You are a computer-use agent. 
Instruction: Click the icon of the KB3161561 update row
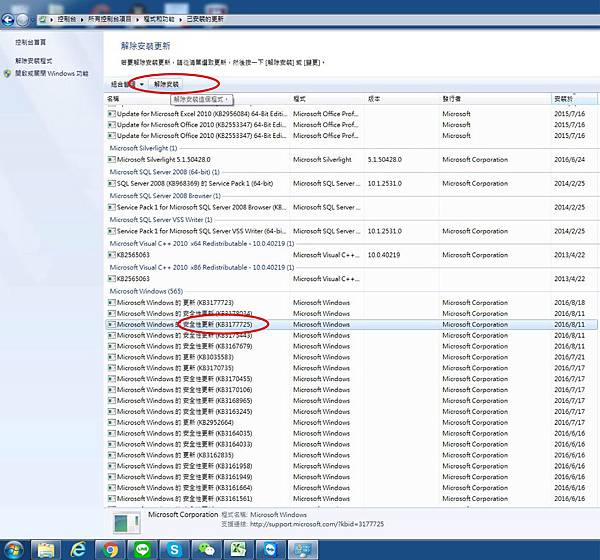[x=111, y=499]
